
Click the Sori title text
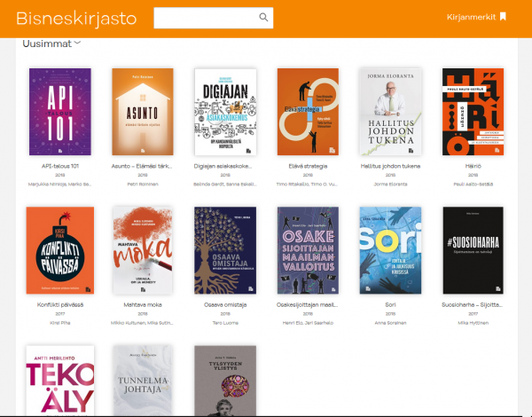(x=390, y=304)
